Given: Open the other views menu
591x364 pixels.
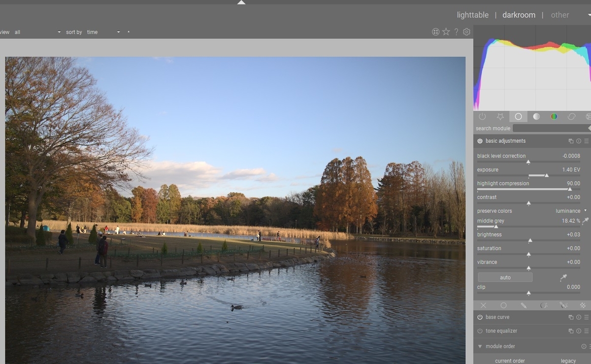Looking at the screenshot, I should coord(560,15).
